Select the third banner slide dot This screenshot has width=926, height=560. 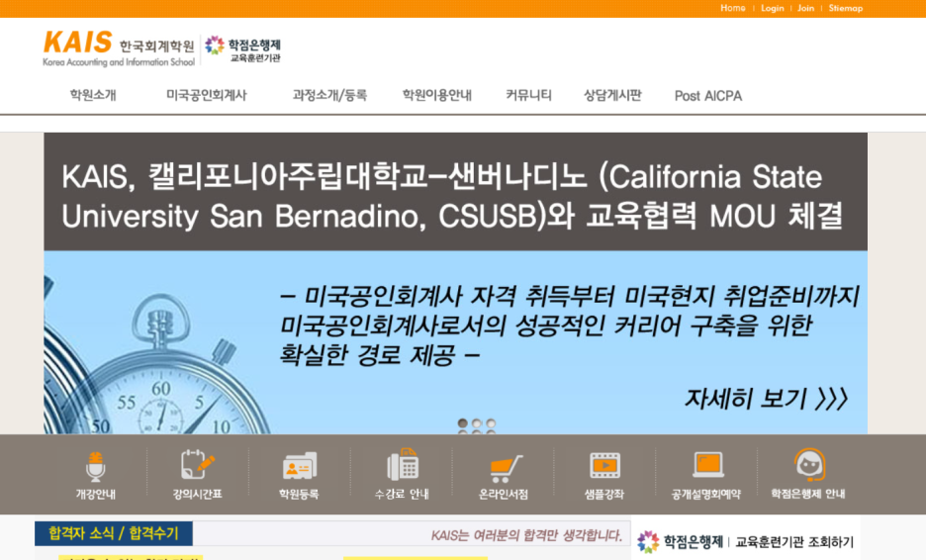click(x=491, y=423)
